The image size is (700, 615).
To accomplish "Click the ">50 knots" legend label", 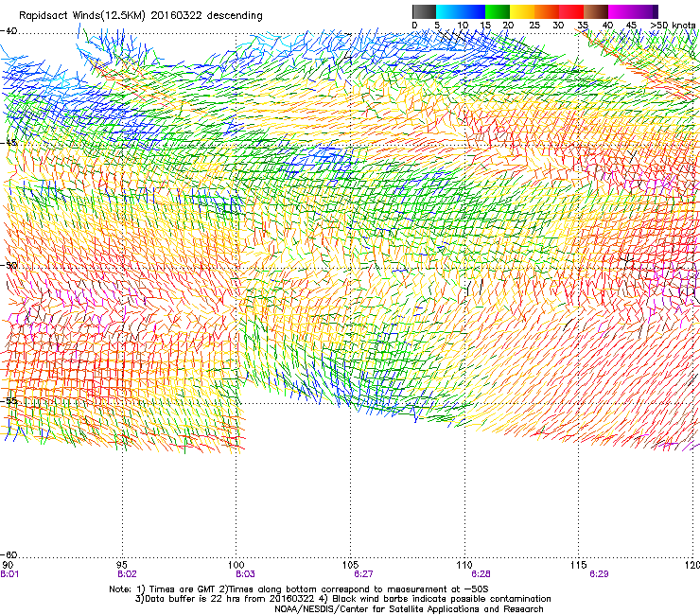I will pos(673,26).
